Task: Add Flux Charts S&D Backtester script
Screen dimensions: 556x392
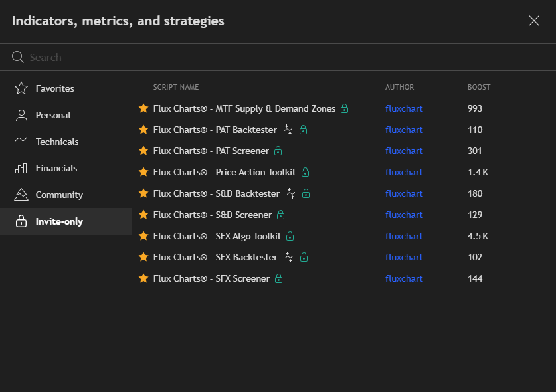Action: [x=217, y=194]
